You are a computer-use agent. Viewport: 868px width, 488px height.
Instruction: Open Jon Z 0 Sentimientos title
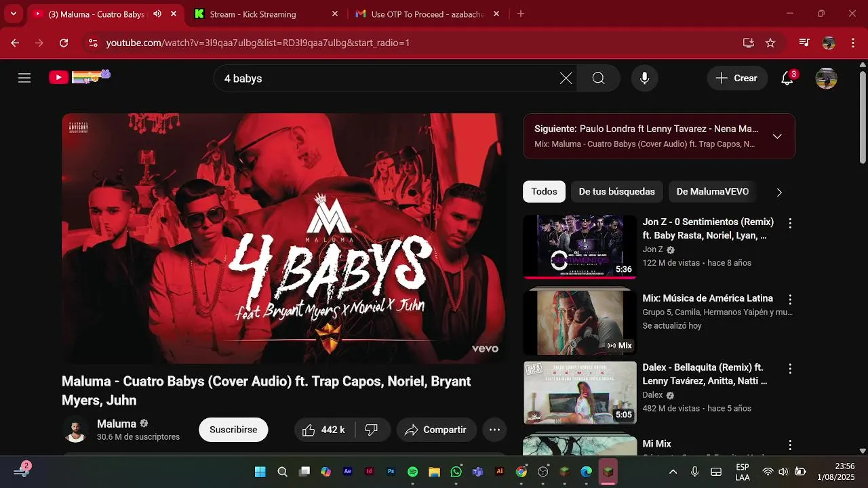click(x=708, y=228)
